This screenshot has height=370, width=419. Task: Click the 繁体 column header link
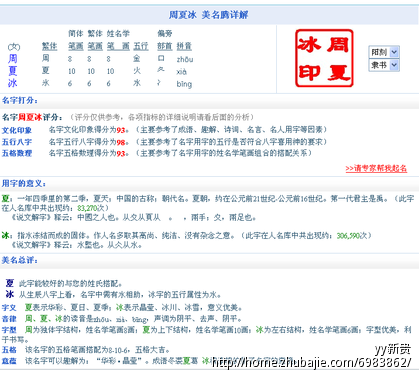[x=49, y=46]
